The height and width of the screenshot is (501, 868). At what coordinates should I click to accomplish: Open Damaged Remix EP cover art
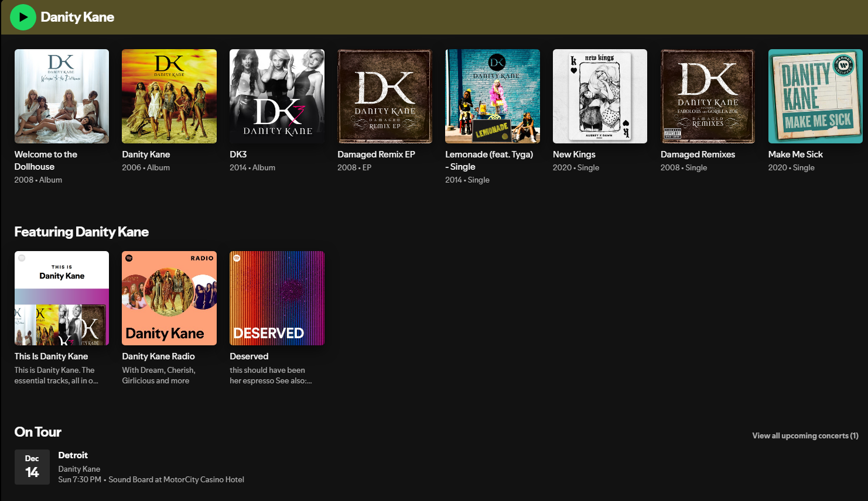tap(385, 96)
